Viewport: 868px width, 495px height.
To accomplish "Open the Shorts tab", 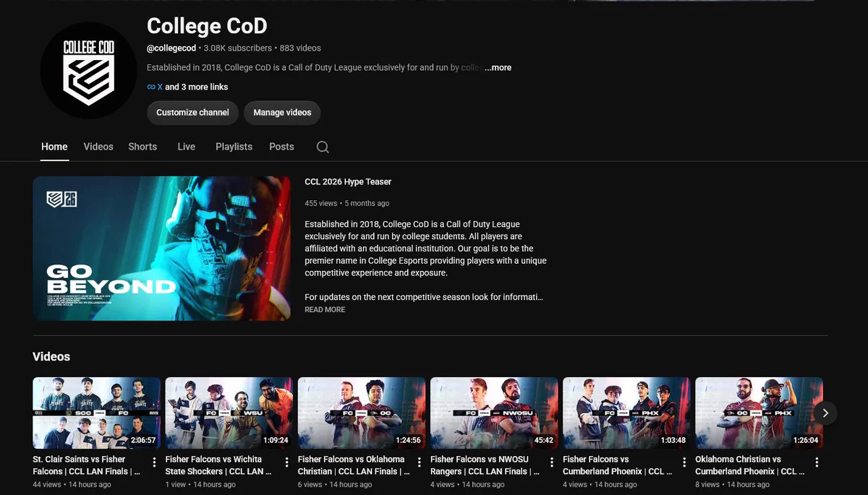I will (142, 147).
